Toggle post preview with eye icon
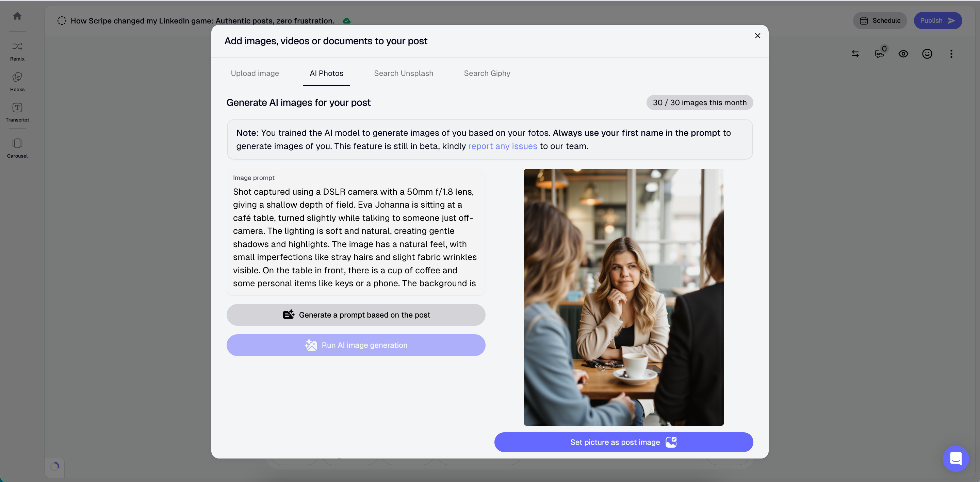 [x=903, y=54]
